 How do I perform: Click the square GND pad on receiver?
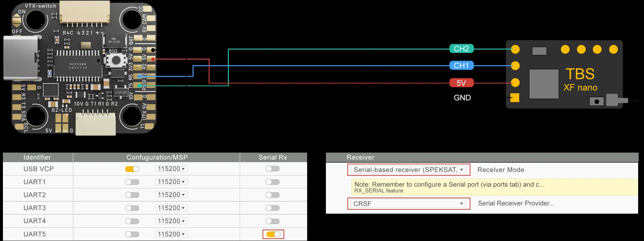[515, 98]
